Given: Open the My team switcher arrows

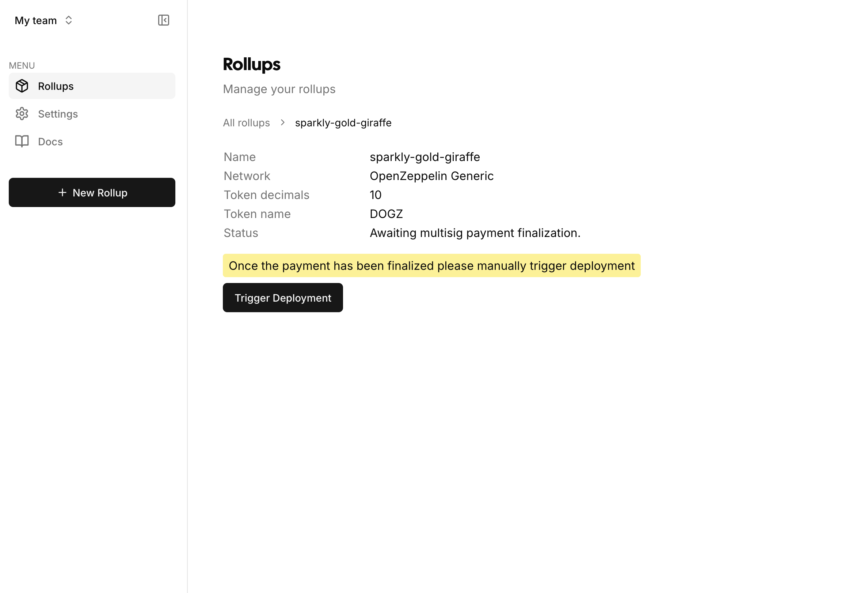Looking at the screenshot, I should [68, 20].
